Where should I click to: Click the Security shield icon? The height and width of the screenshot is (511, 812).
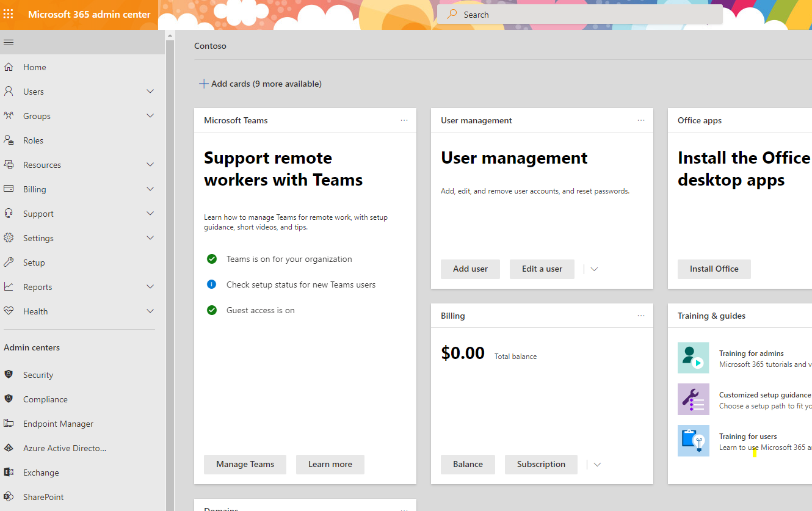pyautogui.click(x=9, y=375)
